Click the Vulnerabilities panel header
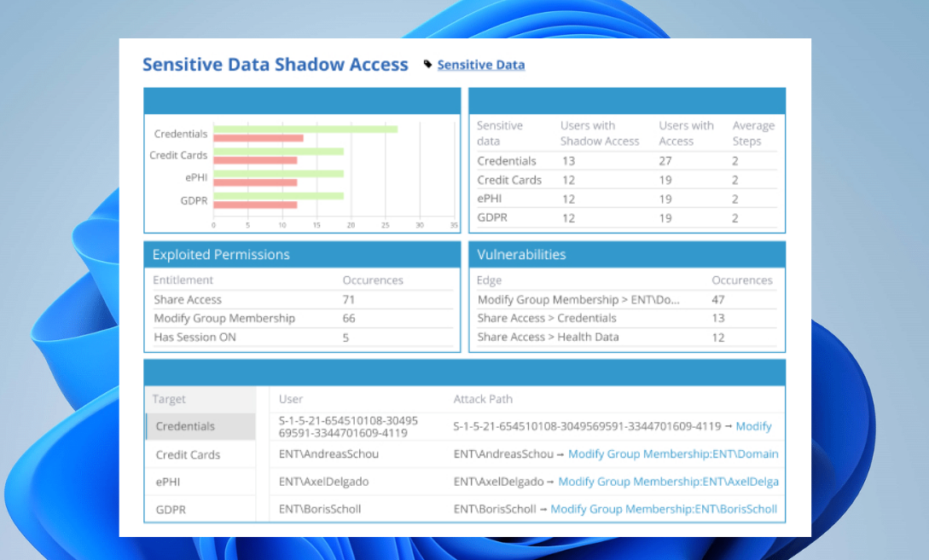The width and height of the screenshot is (929, 560). pyautogui.click(x=627, y=255)
